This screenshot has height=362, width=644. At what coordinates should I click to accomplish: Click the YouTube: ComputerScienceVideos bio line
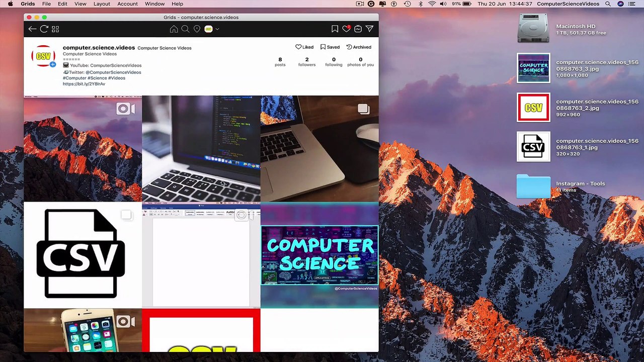point(102,65)
